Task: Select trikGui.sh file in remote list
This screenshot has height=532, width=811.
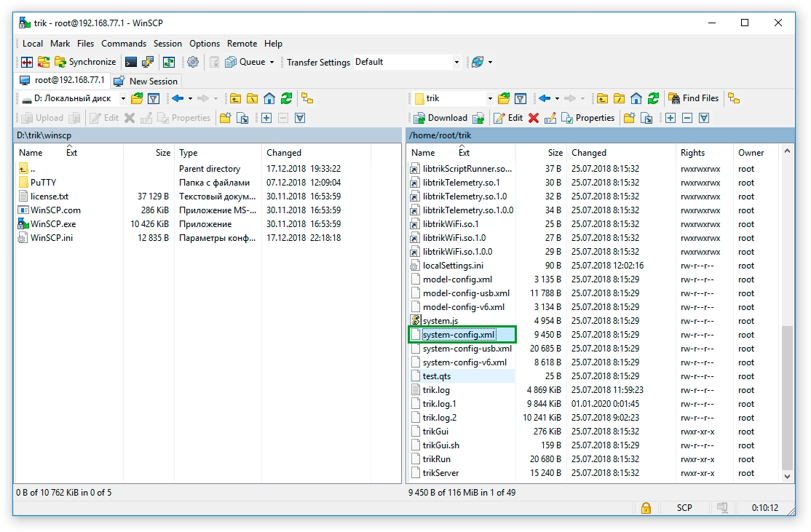Action: tap(440, 445)
